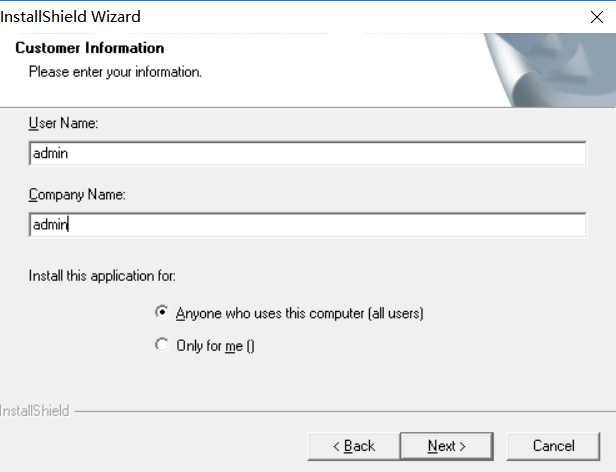The height and width of the screenshot is (472, 616).
Task: Place cursor on 'admin' text in User Name field
Action: click(x=50, y=154)
